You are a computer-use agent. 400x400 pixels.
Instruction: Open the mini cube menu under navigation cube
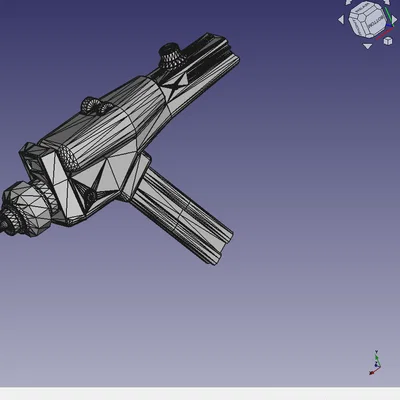coord(388,41)
